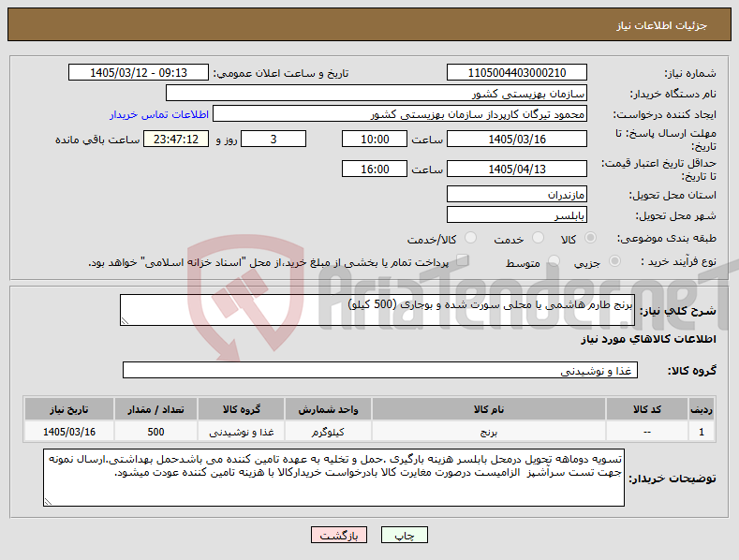
Task: Click the quantity cell 500
Action: click(156, 432)
